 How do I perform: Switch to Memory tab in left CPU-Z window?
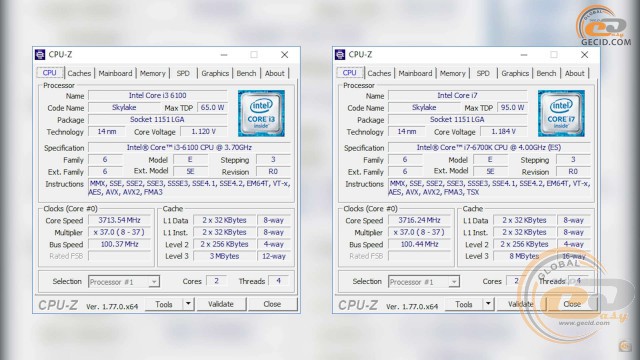click(153, 73)
